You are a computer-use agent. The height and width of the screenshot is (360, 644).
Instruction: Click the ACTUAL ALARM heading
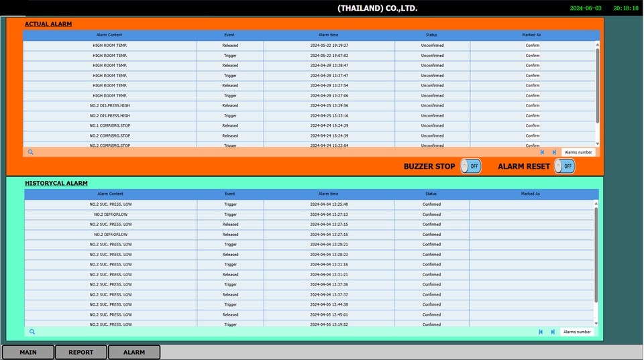click(x=48, y=24)
